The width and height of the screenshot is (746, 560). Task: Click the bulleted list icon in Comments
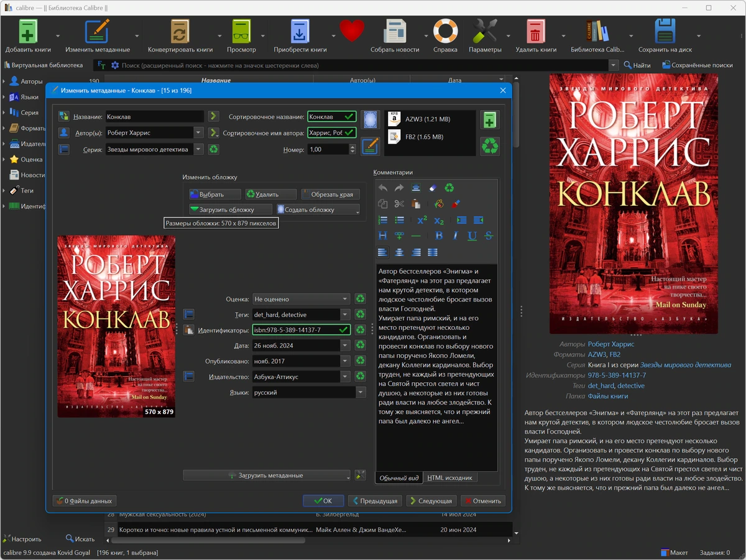pos(400,220)
